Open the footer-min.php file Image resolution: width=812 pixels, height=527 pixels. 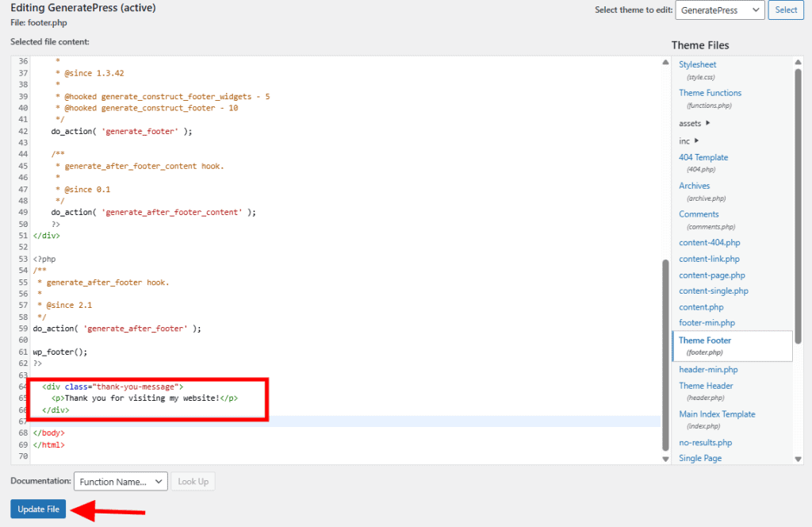coord(706,322)
